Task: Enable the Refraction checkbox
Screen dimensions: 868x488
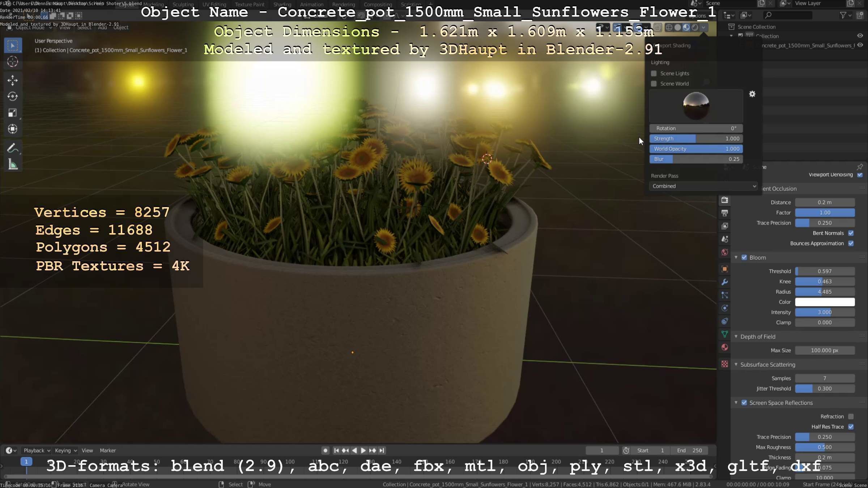Action: pos(851,416)
